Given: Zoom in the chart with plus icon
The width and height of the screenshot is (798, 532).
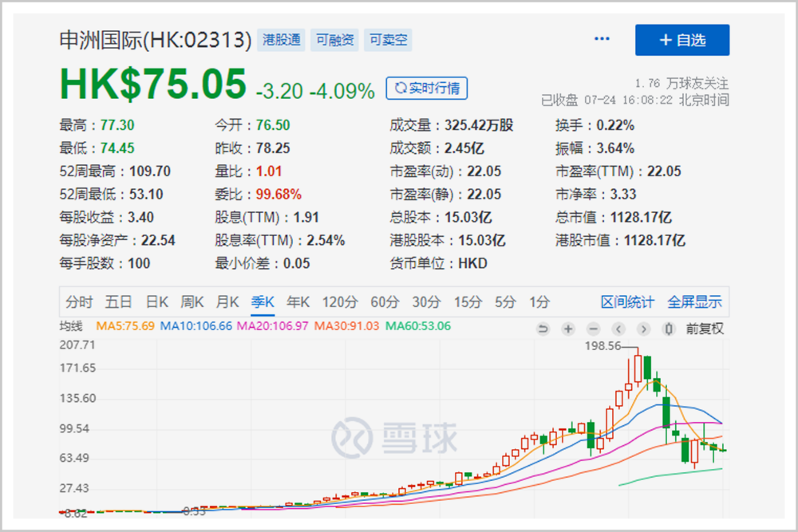Looking at the screenshot, I should (568, 329).
